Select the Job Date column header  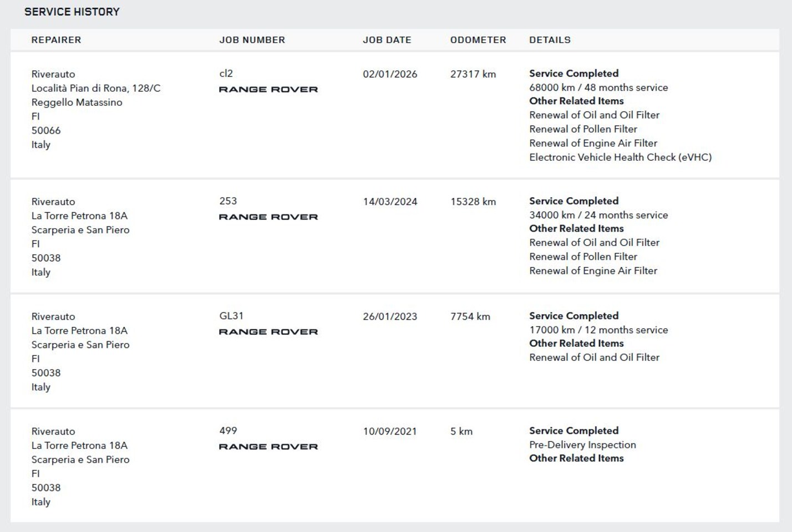click(387, 40)
